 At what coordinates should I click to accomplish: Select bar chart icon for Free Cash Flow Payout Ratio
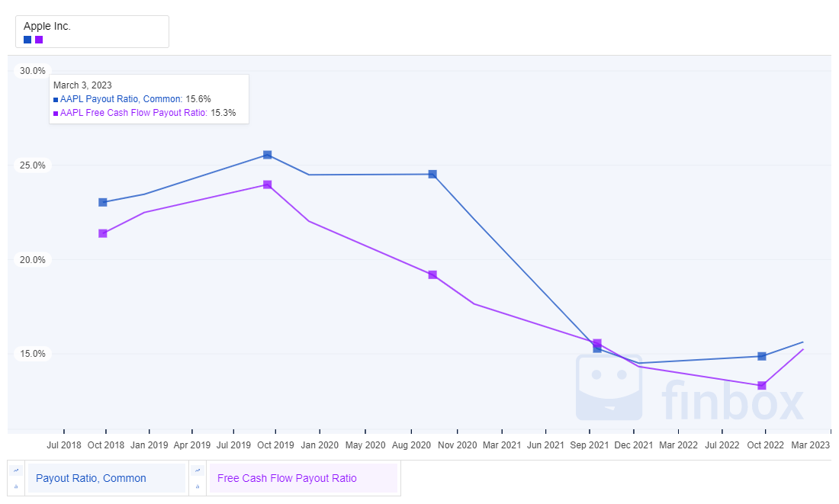(x=198, y=486)
